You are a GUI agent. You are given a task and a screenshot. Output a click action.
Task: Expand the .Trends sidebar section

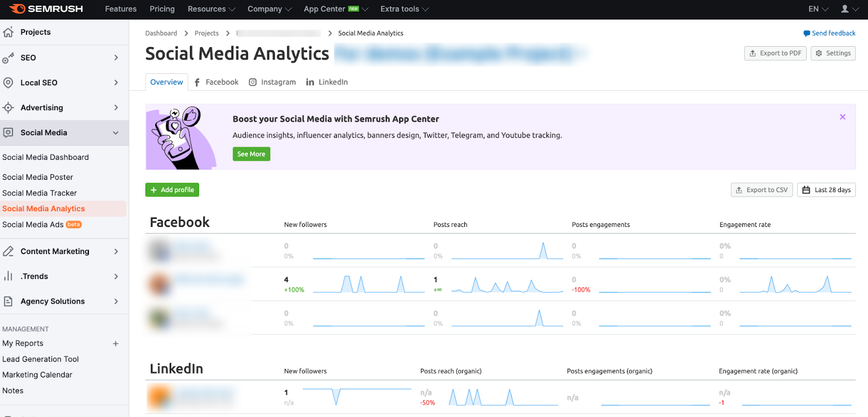[x=116, y=276]
